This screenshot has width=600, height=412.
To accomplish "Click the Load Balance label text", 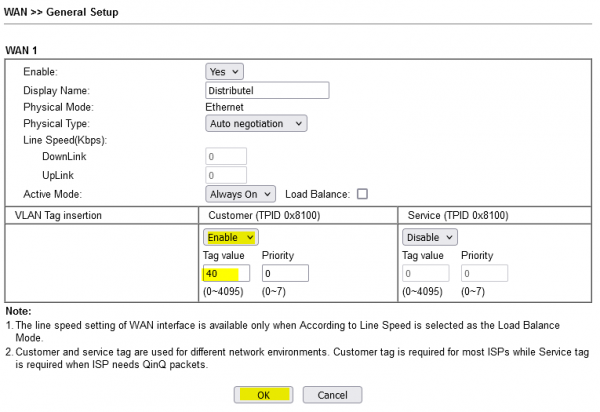I will tap(318, 194).
